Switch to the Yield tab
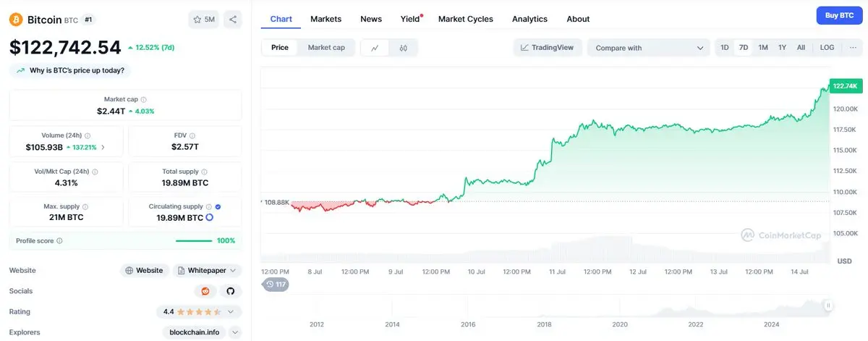This screenshot has height=341, width=868. click(411, 19)
